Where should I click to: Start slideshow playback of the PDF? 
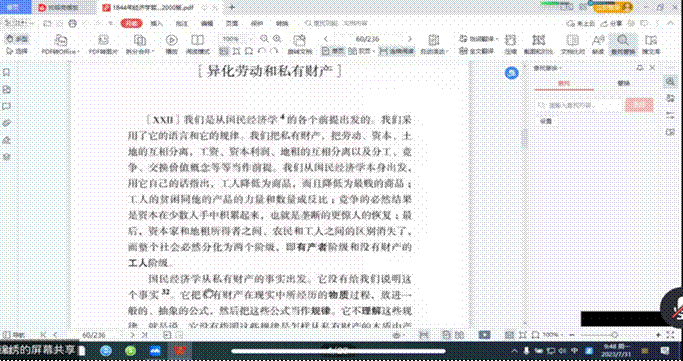[x=172, y=45]
